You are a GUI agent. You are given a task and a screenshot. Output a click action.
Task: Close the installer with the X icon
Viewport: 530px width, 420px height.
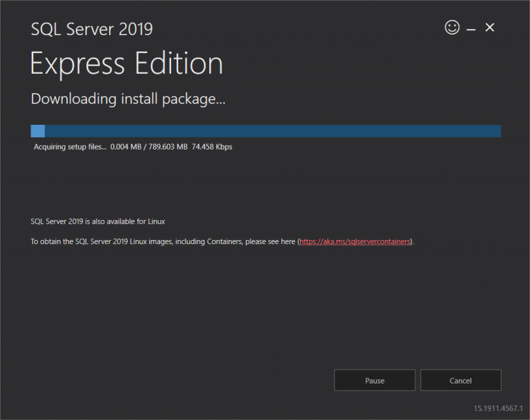490,28
